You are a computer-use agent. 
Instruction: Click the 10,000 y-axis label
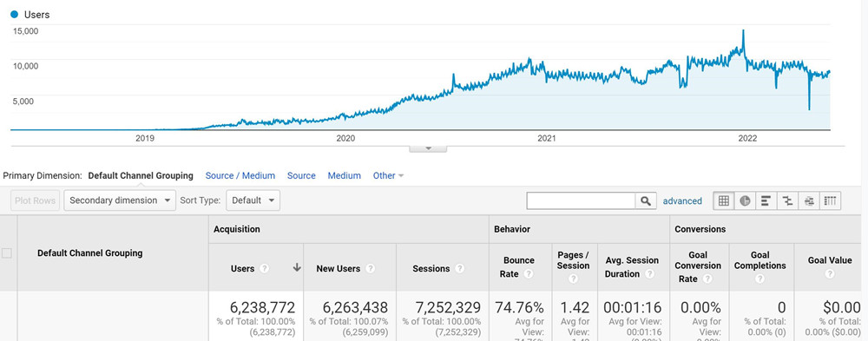pyautogui.click(x=25, y=66)
